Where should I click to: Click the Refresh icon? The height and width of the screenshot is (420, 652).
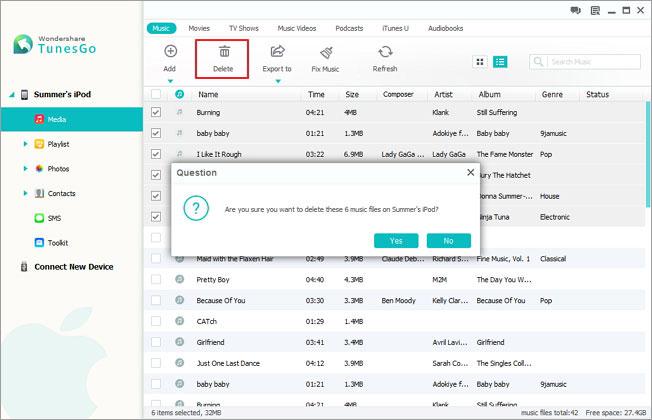pos(385,52)
